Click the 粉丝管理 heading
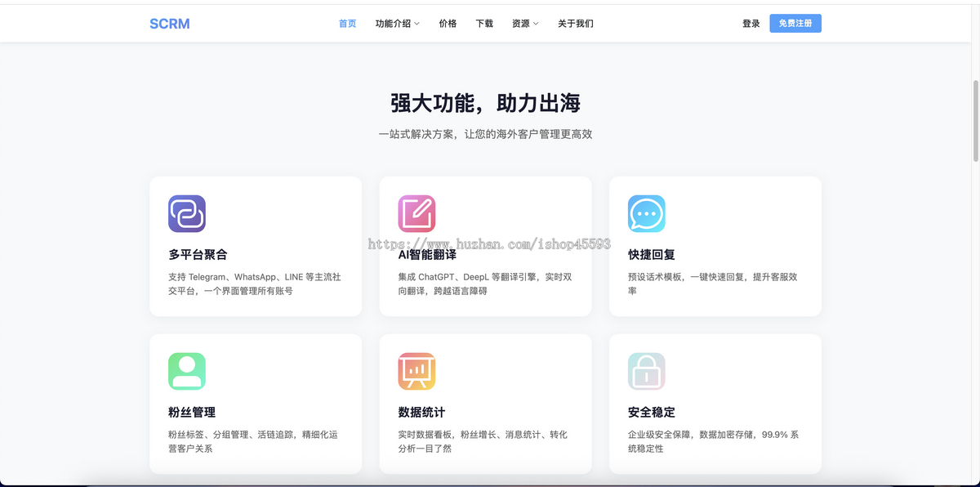Viewport: 980px width, 487px height. point(192,413)
